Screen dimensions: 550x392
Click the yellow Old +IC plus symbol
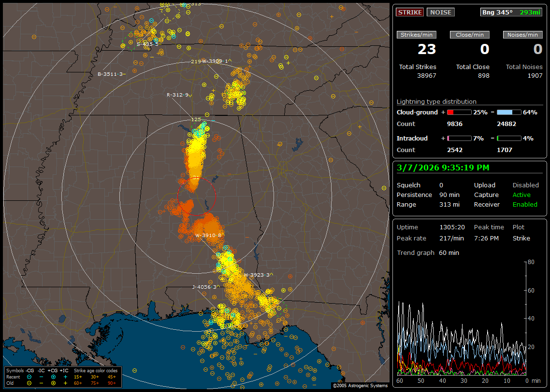(x=65, y=382)
